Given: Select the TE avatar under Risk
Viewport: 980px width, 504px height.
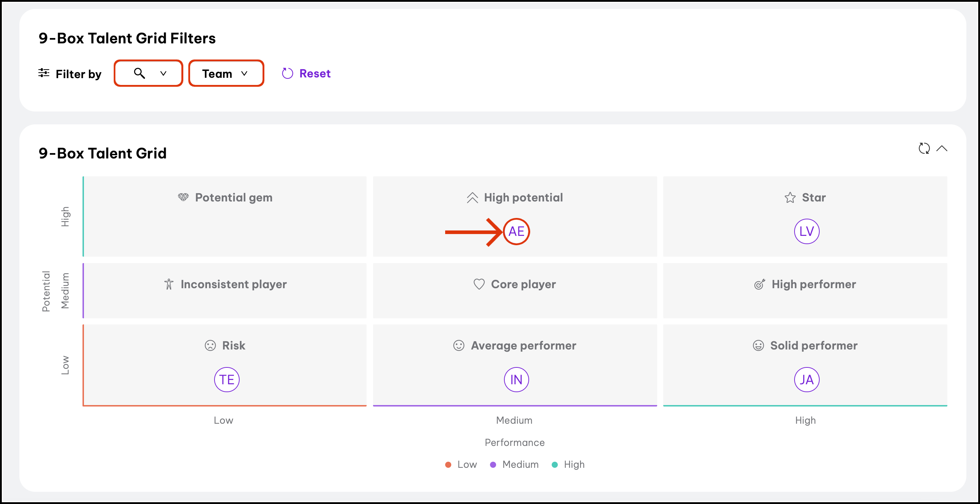Looking at the screenshot, I should (227, 379).
